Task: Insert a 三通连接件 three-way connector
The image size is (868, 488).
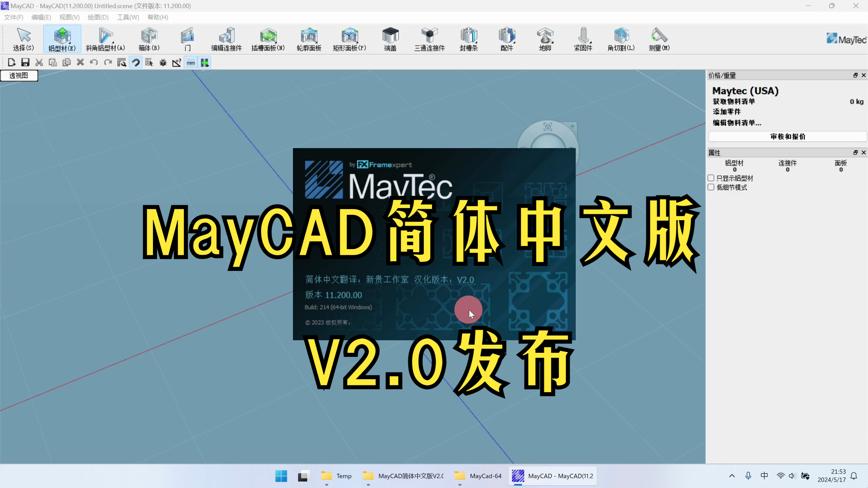Action: (430, 39)
